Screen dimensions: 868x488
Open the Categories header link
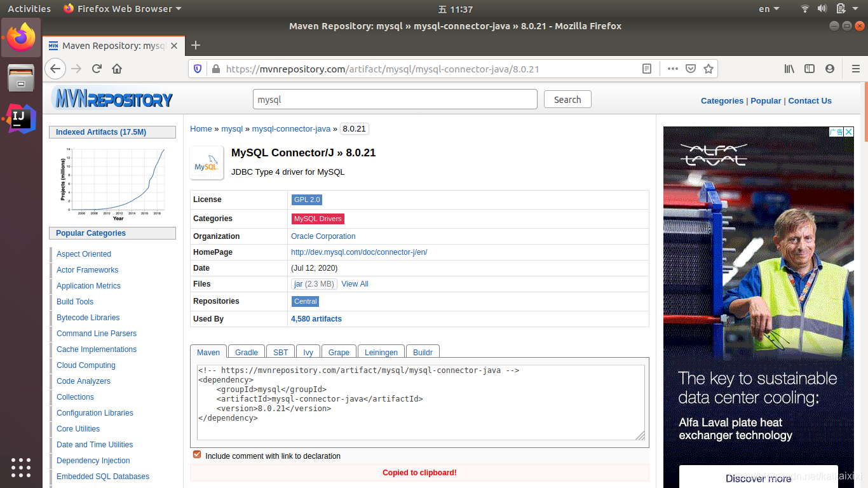[x=722, y=100]
